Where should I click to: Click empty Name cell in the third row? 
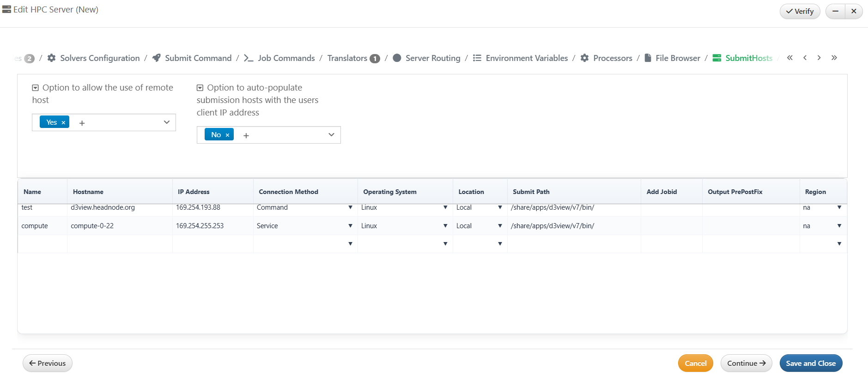tap(42, 244)
